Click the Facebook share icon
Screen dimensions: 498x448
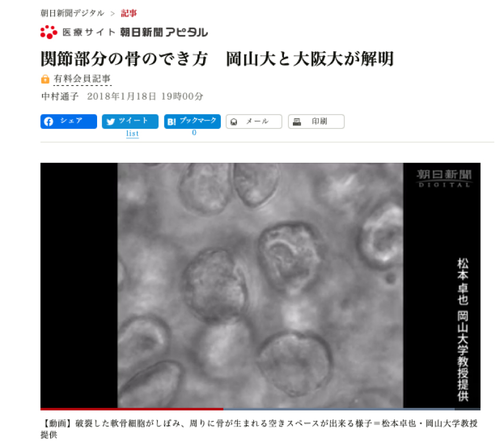pos(49,121)
